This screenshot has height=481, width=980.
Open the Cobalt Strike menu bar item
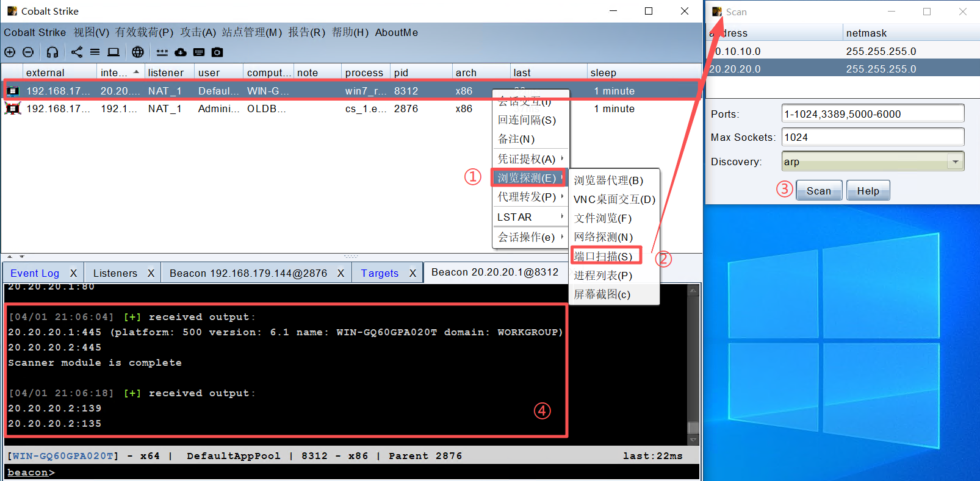click(x=35, y=32)
